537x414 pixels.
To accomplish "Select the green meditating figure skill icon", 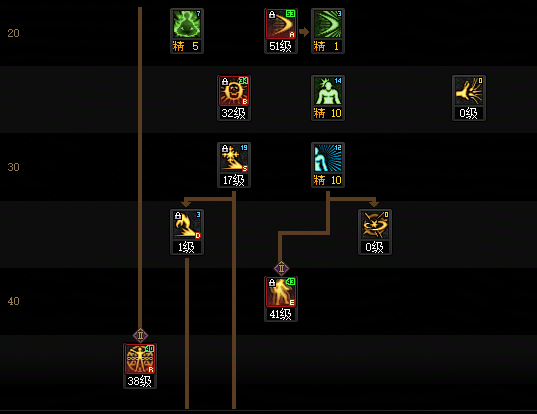I will click(187, 24).
